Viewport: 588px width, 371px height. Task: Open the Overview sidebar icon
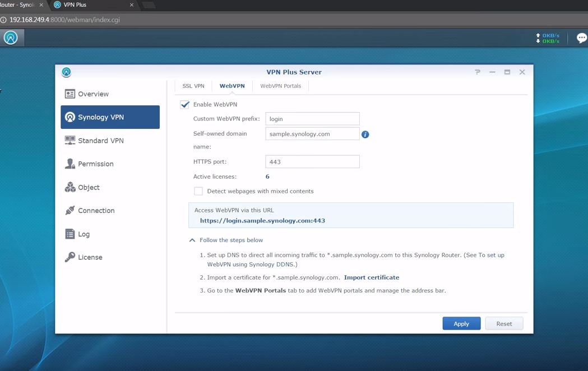(70, 94)
